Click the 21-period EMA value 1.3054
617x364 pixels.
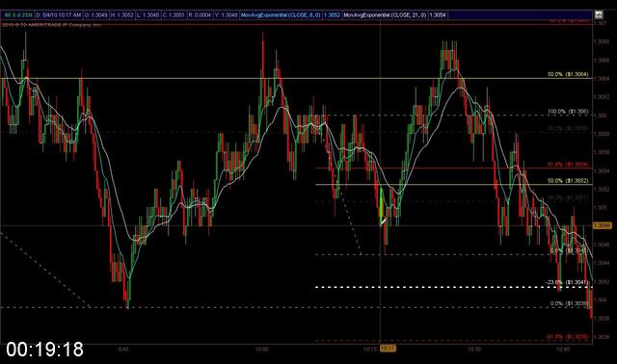pos(437,15)
